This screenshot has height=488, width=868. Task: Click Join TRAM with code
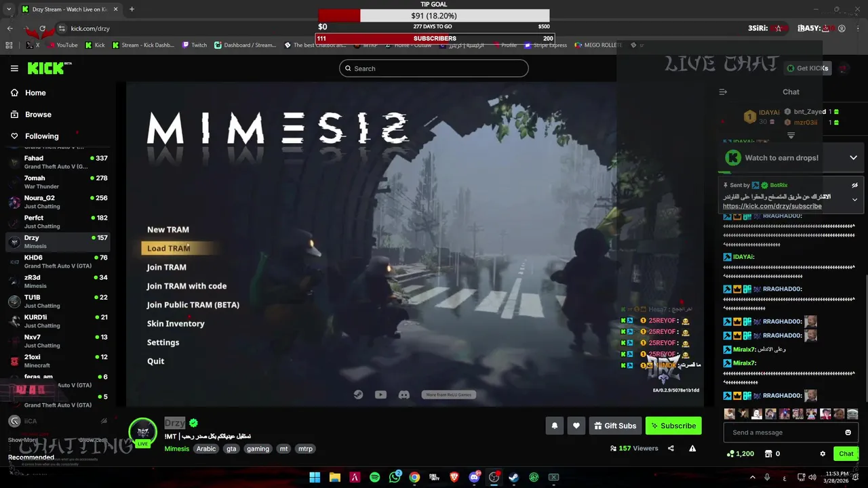coord(186,286)
